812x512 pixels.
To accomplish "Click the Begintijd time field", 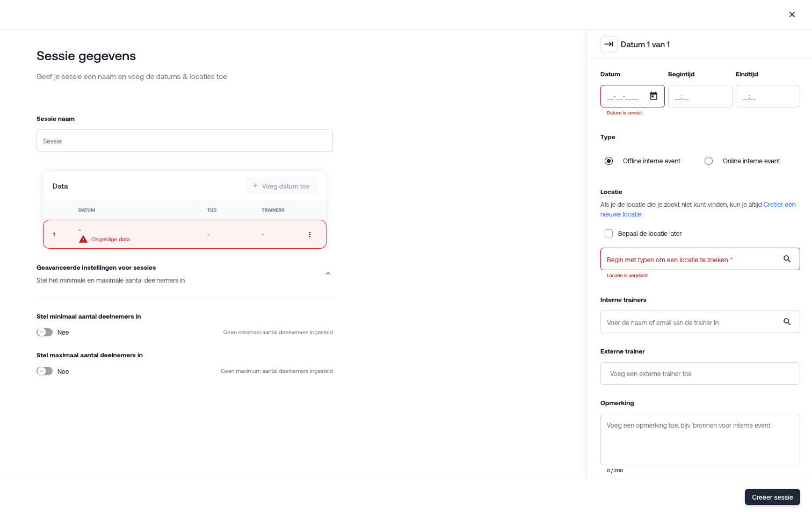I will pos(700,97).
